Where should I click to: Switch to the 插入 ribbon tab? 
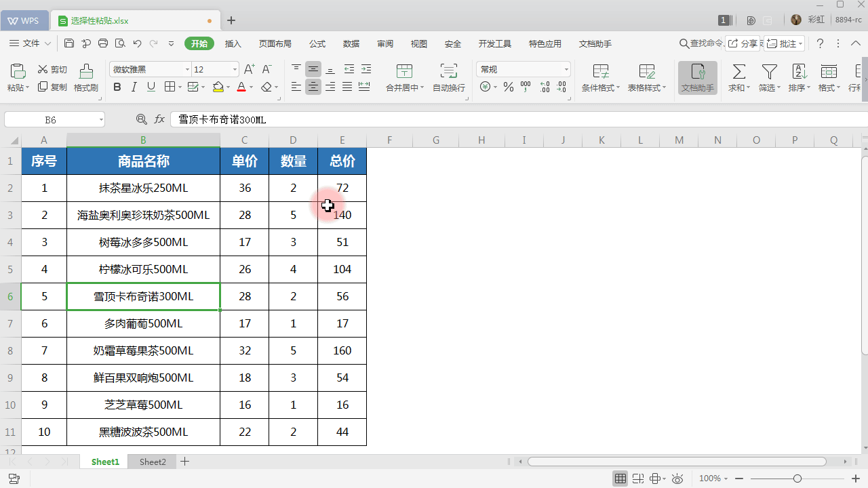click(x=233, y=43)
